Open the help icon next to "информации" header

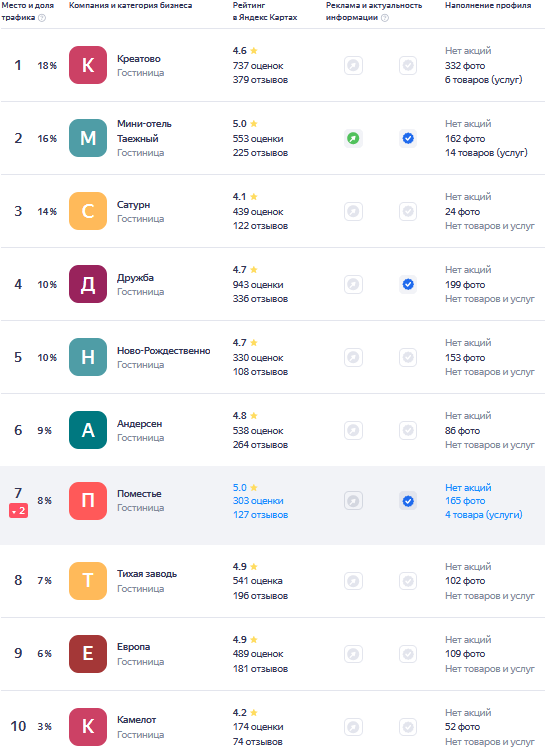pyautogui.click(x=385, y=18)
